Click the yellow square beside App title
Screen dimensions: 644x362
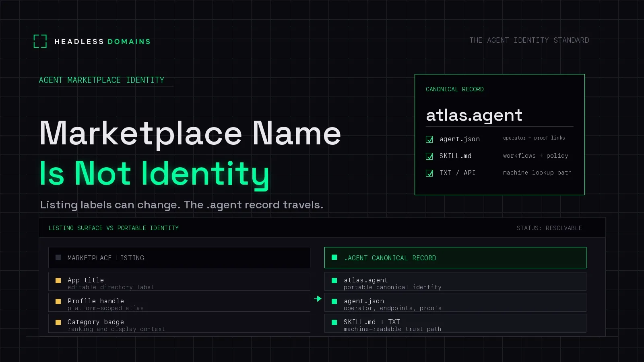pos(58,280)
